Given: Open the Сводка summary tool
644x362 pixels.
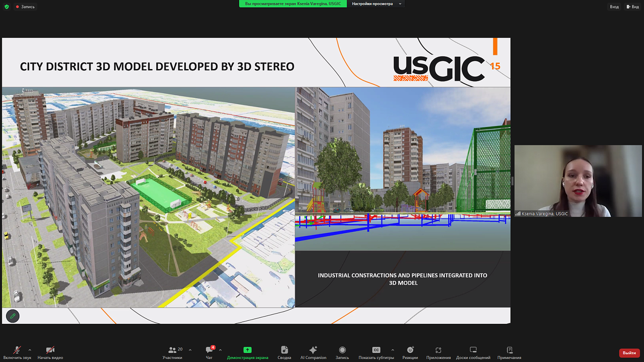Looking at the screenshot, I should [x=284, y=353].
